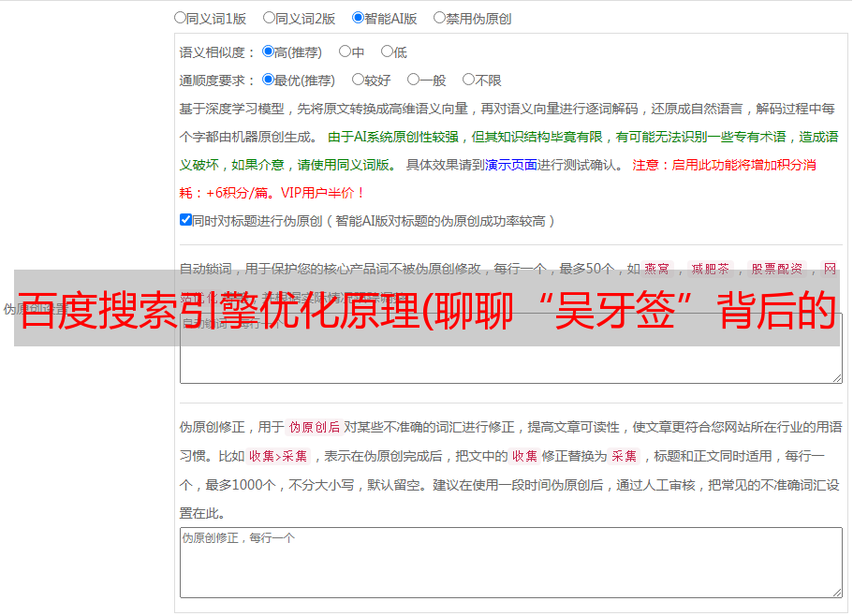
Task: Set 语义相似度 to 低
Action: pyautogui.click(x=387, y=51)
